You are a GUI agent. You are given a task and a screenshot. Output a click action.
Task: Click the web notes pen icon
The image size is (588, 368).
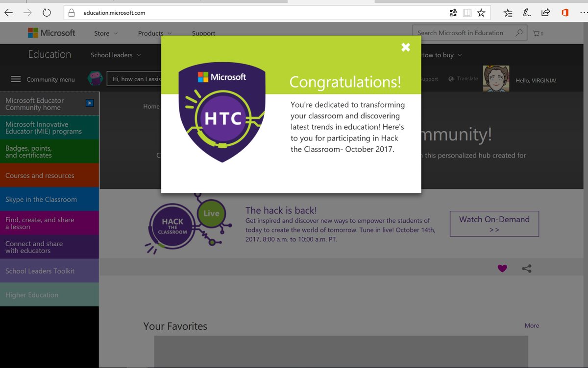527,13
